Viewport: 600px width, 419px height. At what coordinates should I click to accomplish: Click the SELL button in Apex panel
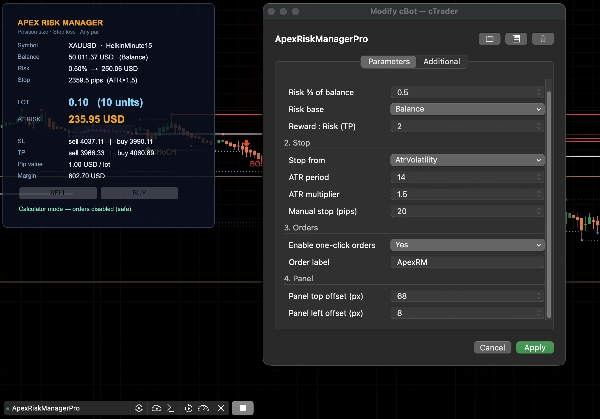click(58, 193)
